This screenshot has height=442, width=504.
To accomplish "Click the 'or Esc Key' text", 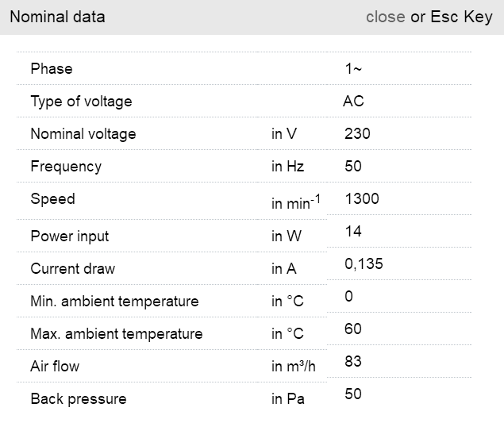I will [x=452, y=17].
